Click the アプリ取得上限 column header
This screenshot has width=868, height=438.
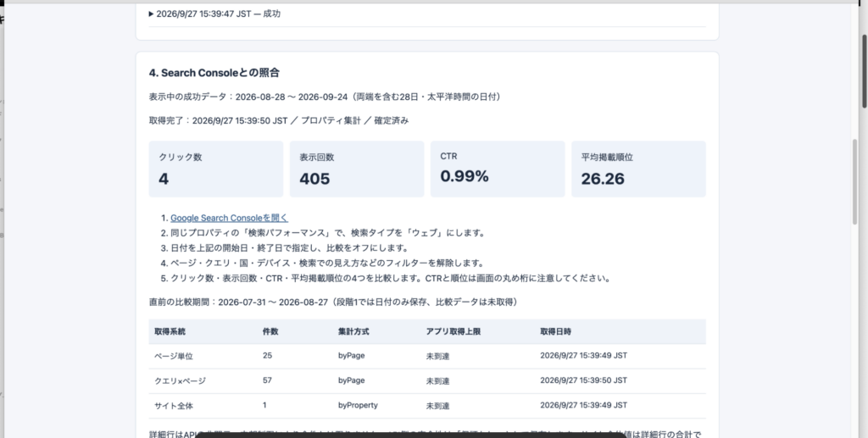tap(453, 332)
